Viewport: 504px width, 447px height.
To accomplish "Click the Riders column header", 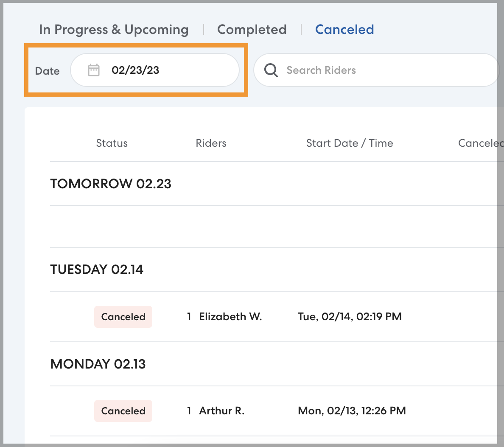I will tap(211, 143).
